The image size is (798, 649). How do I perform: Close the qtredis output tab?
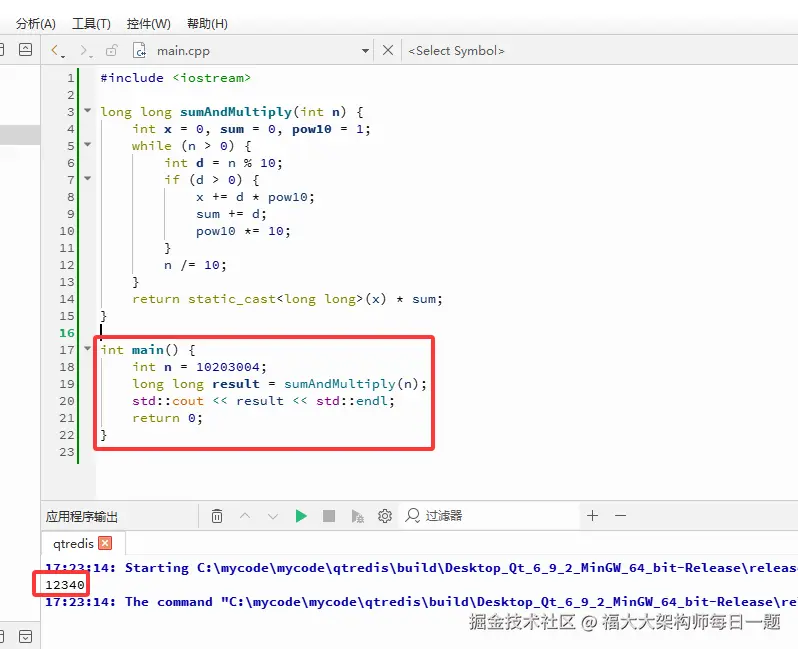tap(105, 543)
